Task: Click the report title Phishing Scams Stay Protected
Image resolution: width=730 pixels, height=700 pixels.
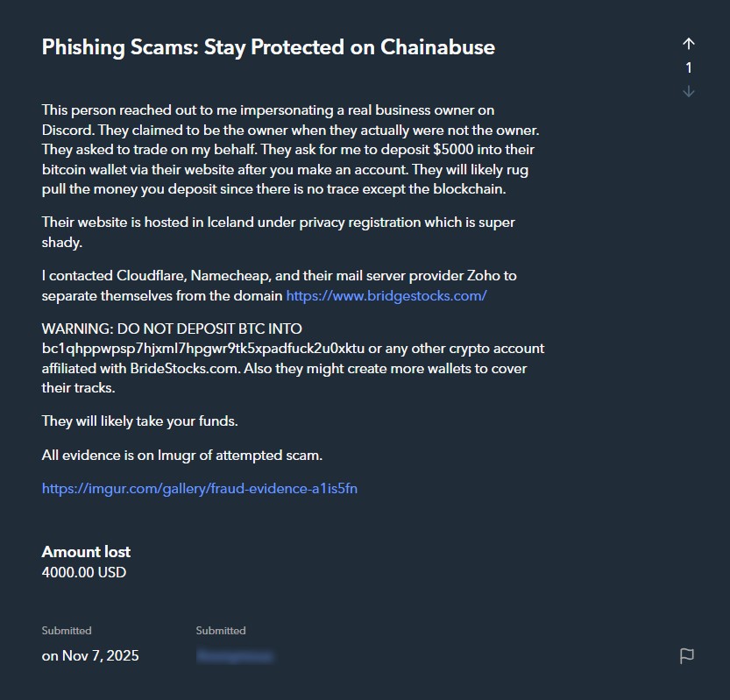Action: point(267,47)
